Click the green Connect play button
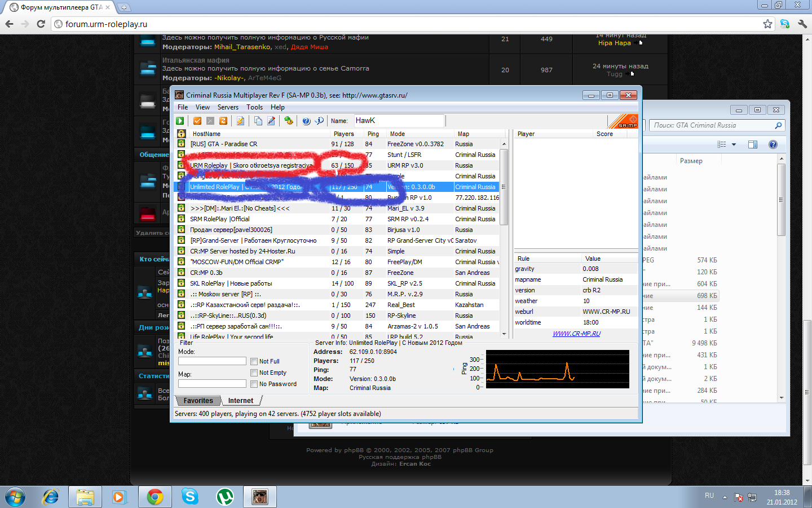Image resolution: width=812 pixels, height=508 pixels. (180, 121)
